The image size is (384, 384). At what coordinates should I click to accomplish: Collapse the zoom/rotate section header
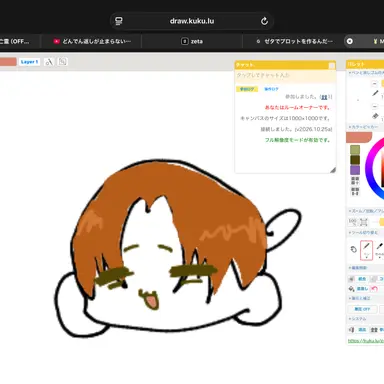click(x=366, y=211)
